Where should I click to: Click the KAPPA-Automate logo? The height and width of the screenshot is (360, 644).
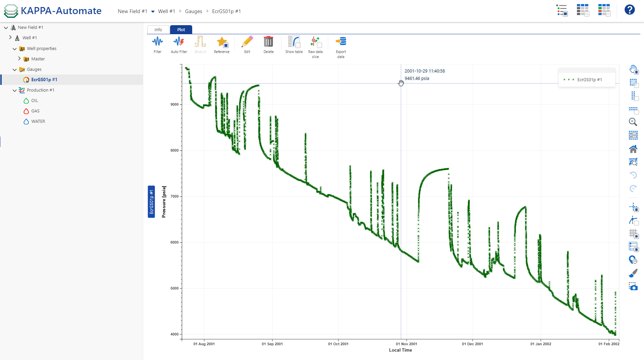pos(53,11)
